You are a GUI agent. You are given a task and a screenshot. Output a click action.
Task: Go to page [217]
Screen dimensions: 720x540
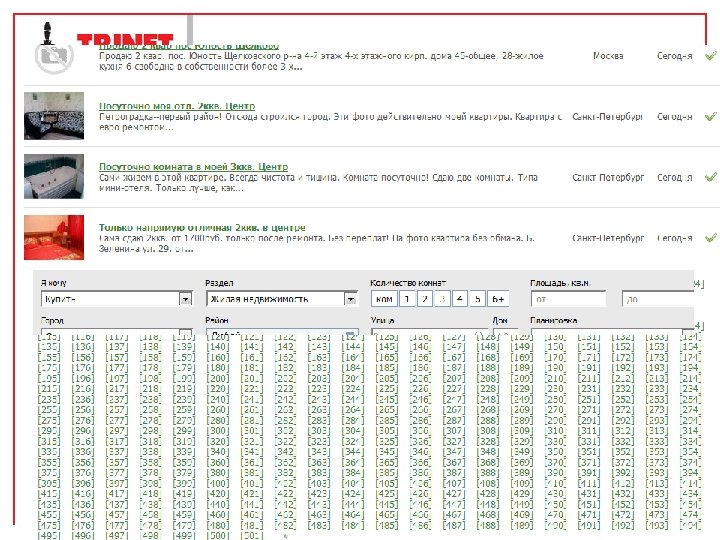117,389
